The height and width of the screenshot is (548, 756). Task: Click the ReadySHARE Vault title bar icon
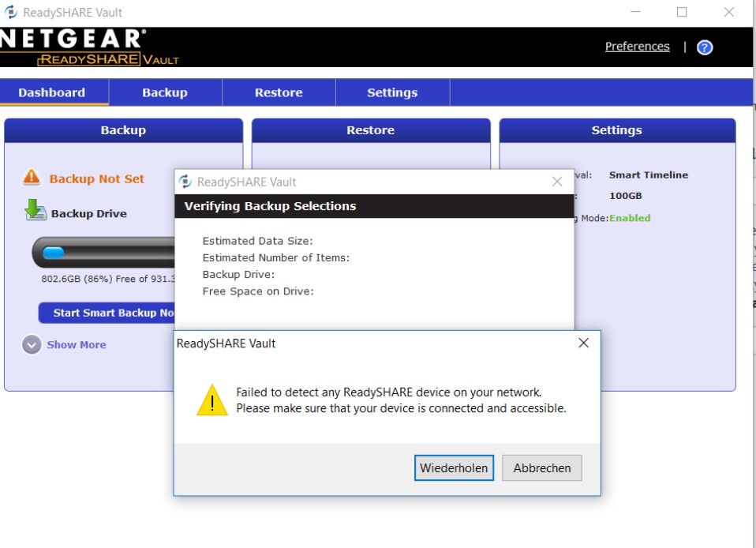pos(10,12)
